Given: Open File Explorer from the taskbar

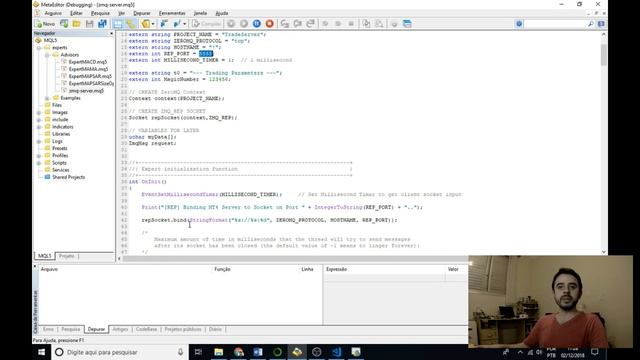Looking at the screenshot, I should 219,352.
